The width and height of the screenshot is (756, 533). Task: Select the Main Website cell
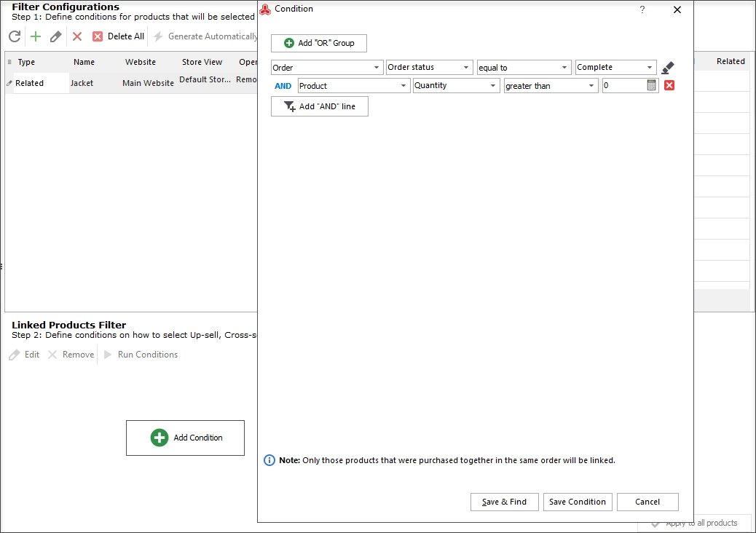click(x=148, y=83)
